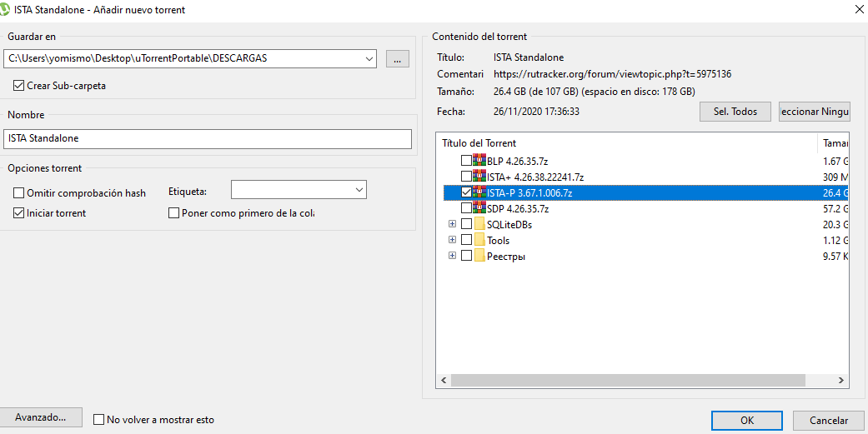Select the SQLiteDBs folder name
The image size is (868, 434).
click(509, 225)
